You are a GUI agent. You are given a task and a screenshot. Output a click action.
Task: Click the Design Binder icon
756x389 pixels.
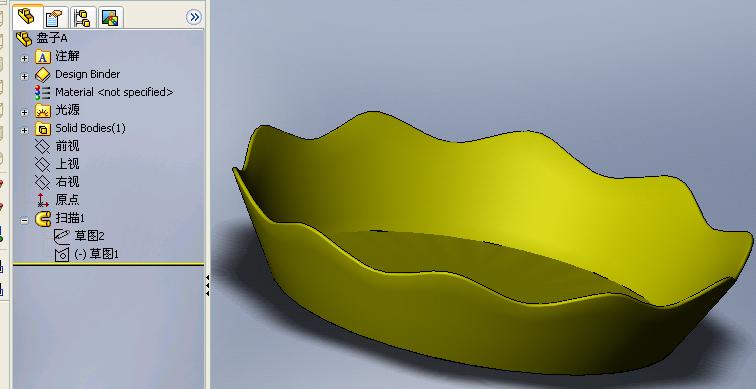click(43, 75)
